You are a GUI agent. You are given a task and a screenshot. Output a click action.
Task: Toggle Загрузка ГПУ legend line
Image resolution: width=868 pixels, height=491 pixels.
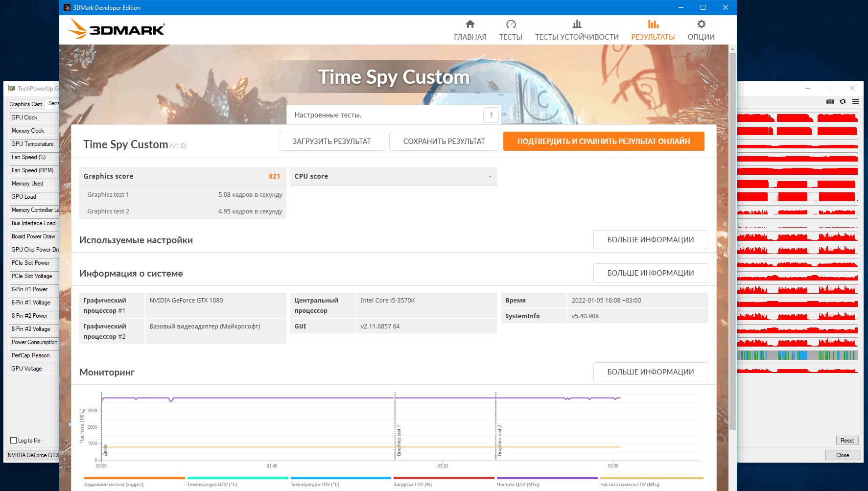(444, 482)
